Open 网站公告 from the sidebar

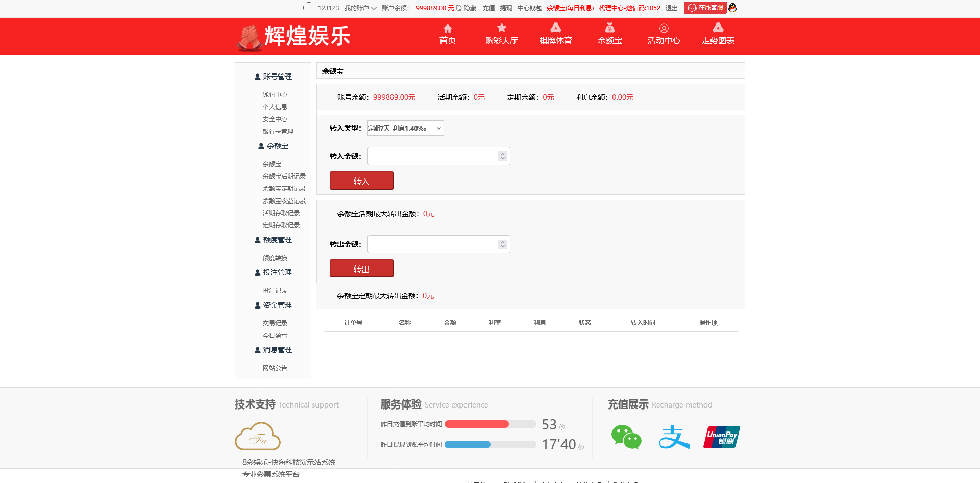[x=275, y=368]
